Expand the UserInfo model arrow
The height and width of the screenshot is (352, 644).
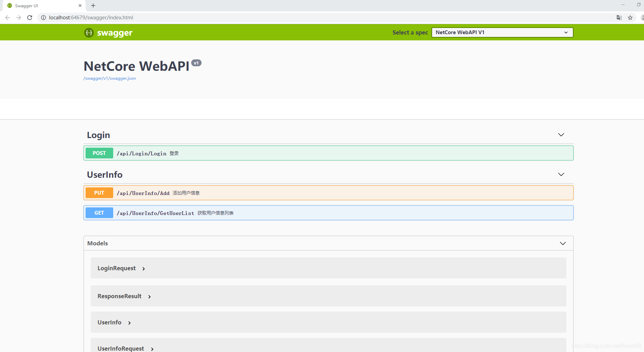[x=129, y=323]
